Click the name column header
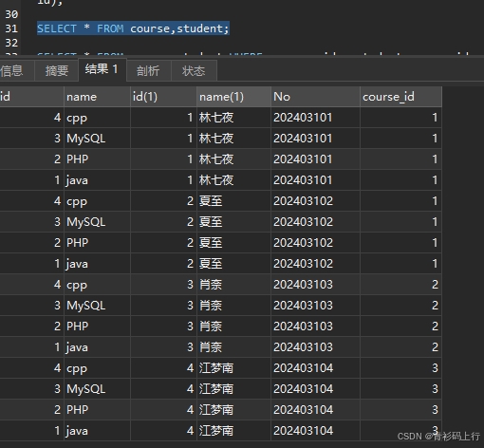 tap(97, 97)
